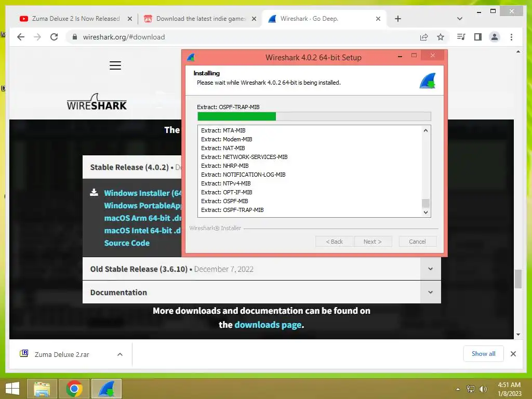Open the hamburger menu on Wireshark site
532x399 pixels.
(115, 65)
